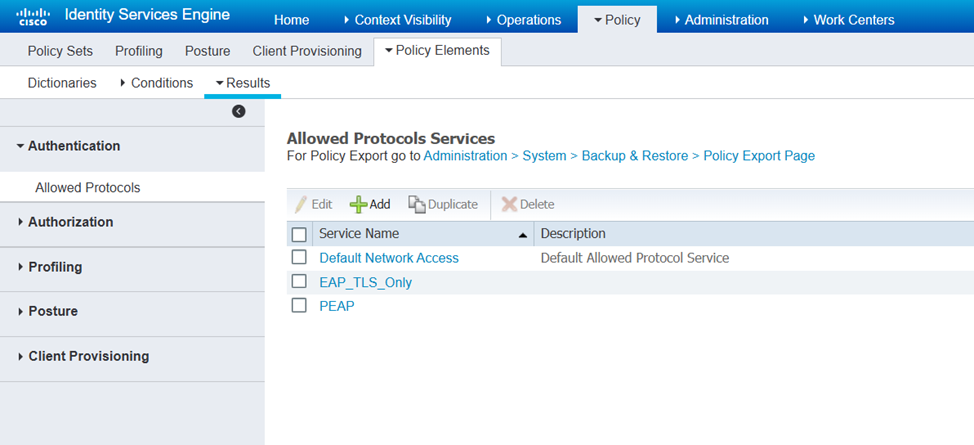Open the Default Network Access service
The width and height of the screenshot is (974, 445).
[x=389, y=258]
